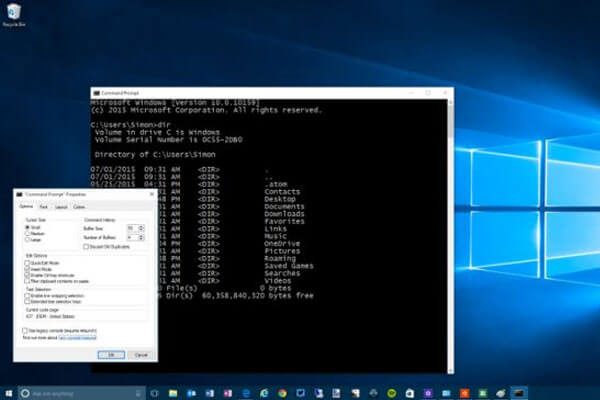The width and height of the screenshot is (600, 400).
Task: Click the Properties dialog title bar icon
Action: [19, 194]
